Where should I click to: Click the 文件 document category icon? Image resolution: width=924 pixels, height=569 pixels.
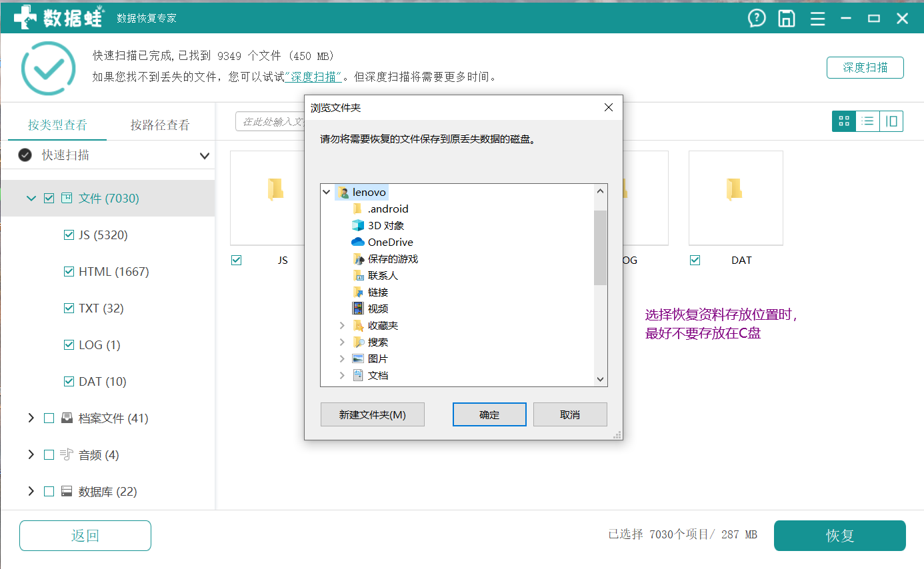[x=67, y=198]
